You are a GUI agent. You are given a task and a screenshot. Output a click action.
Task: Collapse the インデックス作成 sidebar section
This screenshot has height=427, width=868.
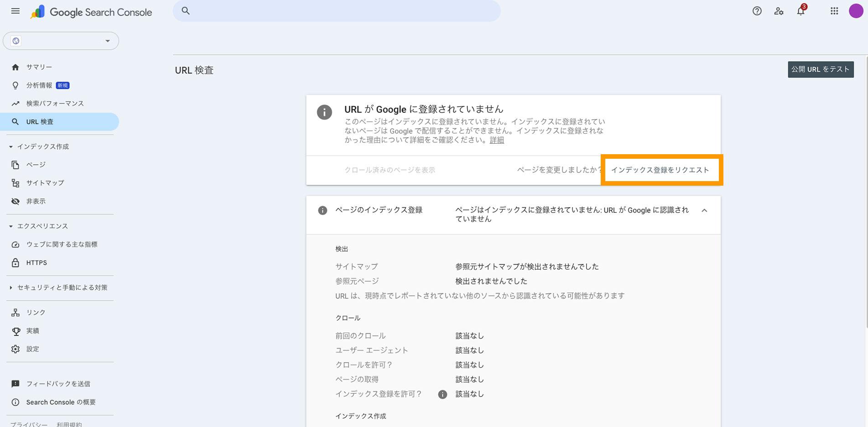[x=11, y=147]
